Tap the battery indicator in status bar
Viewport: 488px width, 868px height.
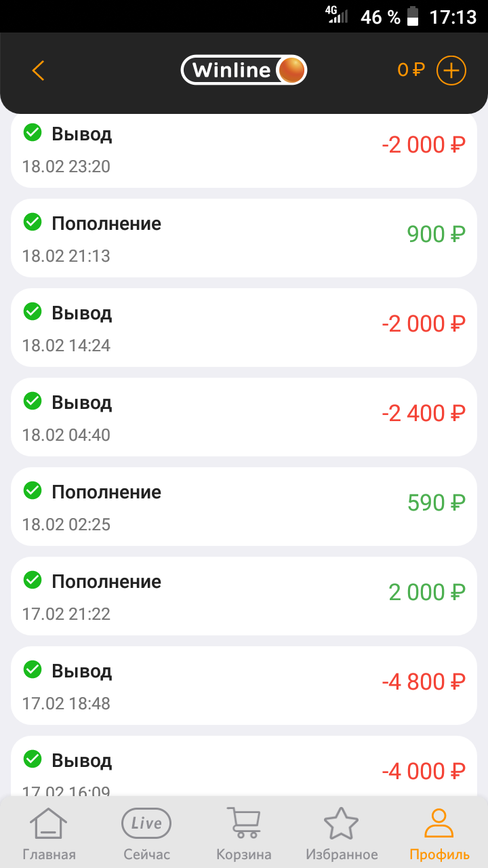413,16
